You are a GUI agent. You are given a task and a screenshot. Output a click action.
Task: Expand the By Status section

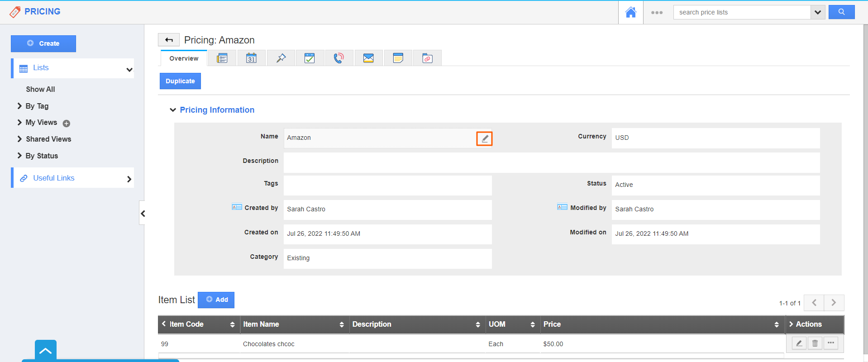[x=19, y=156]
